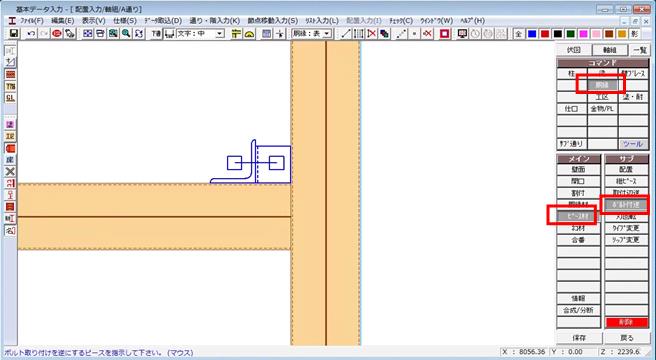Image resolution: width=656 pixels, height=360 pixels.
Task: Select the diagonal line drawing tool
Action: click(x=346, y=34)
